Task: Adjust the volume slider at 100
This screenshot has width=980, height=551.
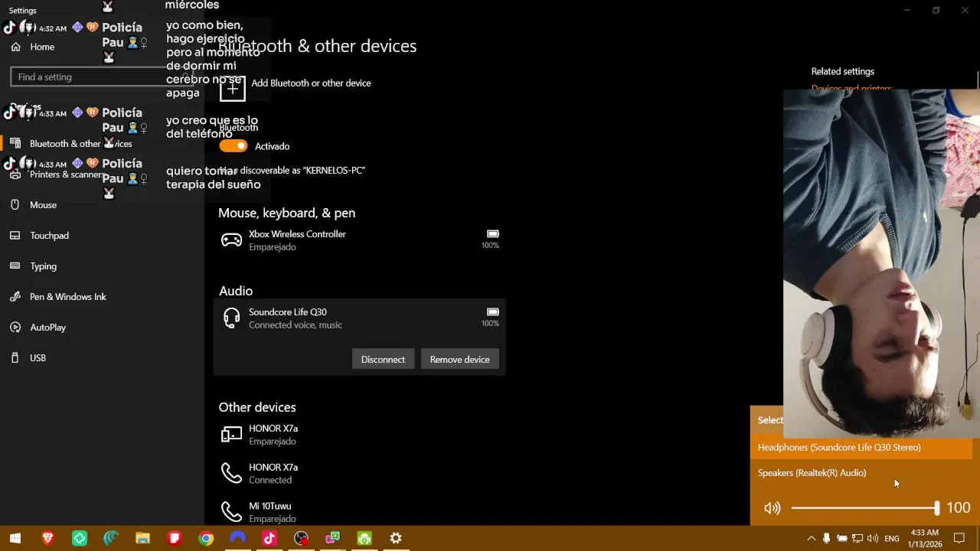Action: pos(864,508)
